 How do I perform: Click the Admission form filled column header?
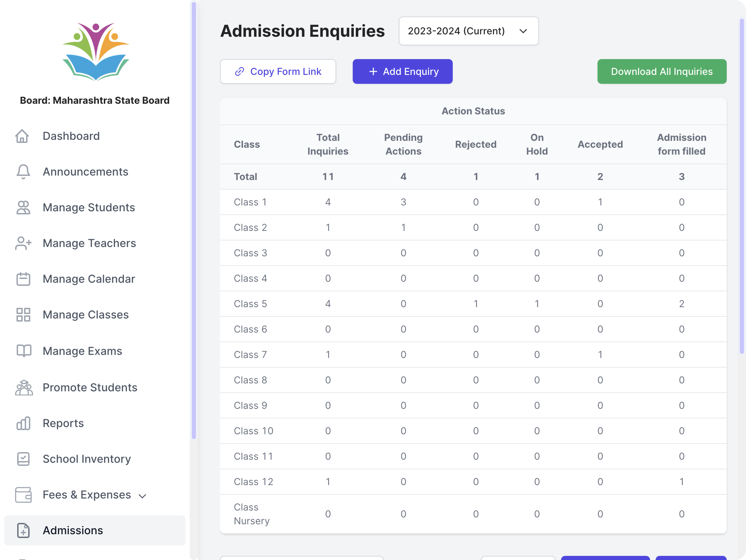tap(682, 144)
